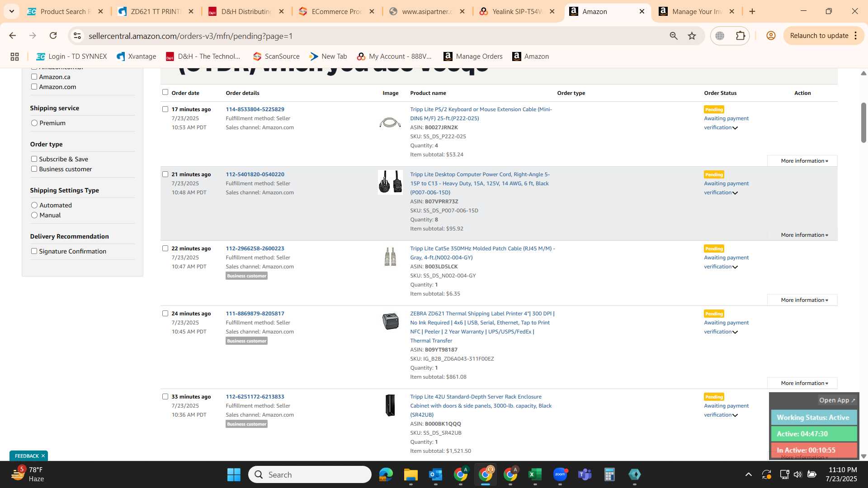Click the taskbar Search box
868x488 pixels.
point(310,474)
